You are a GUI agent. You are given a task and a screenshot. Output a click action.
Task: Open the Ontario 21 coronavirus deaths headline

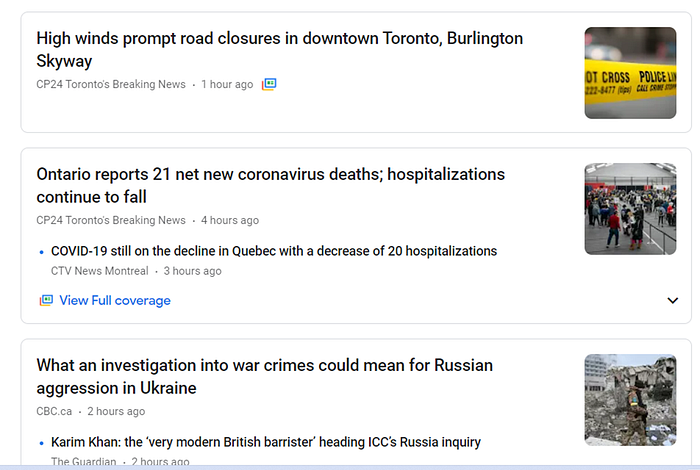271,185
